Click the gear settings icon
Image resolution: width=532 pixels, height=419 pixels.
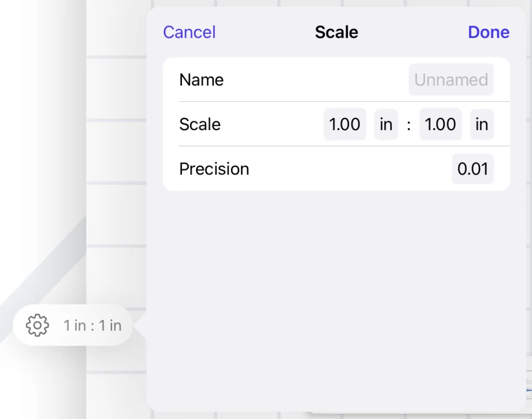click(x=37, y=325)
